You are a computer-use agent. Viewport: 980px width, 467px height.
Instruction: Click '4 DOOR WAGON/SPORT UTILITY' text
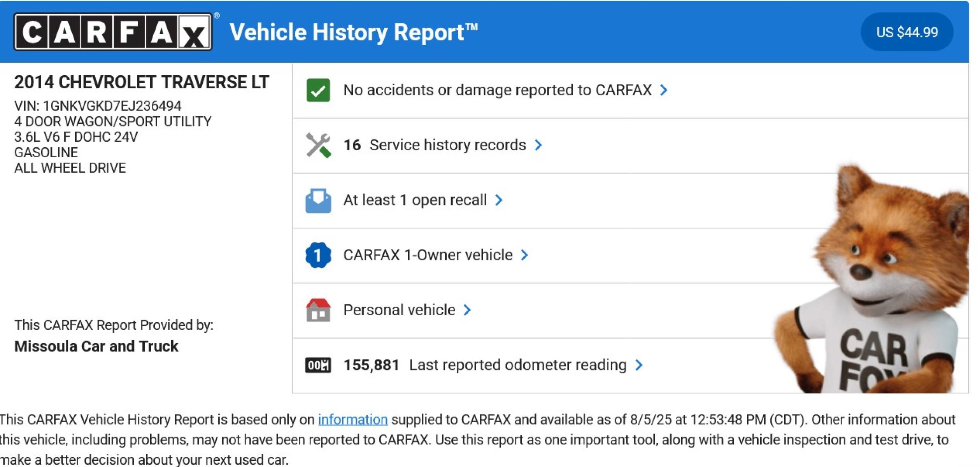point(113,121)
